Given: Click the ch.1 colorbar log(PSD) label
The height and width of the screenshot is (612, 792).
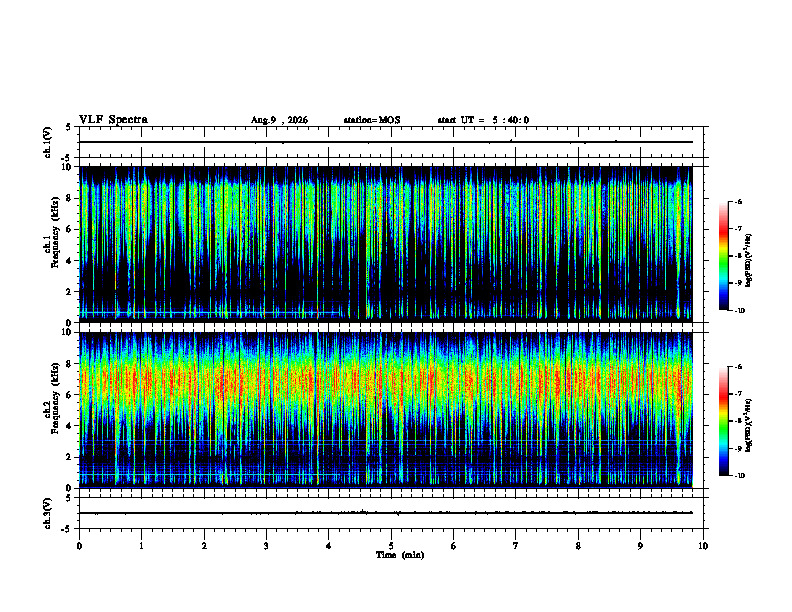Looking at the screenshot, I should click(749, 260).
